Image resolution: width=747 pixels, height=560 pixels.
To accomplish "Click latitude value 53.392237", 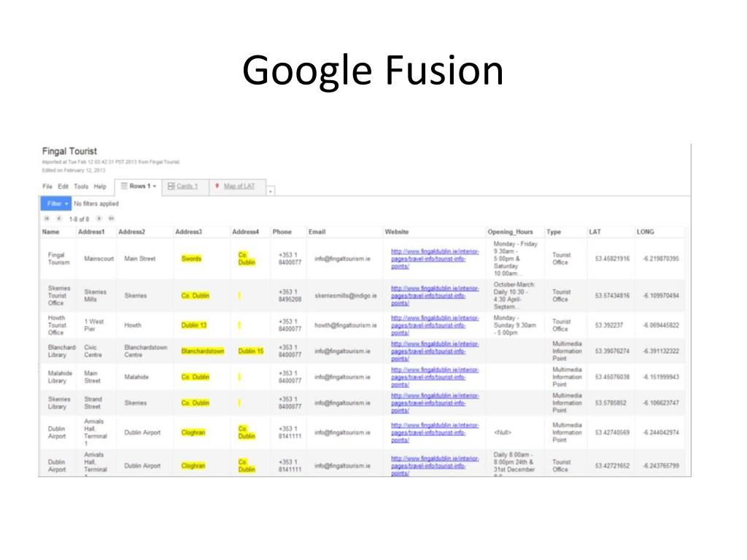I will click(609, 325).
